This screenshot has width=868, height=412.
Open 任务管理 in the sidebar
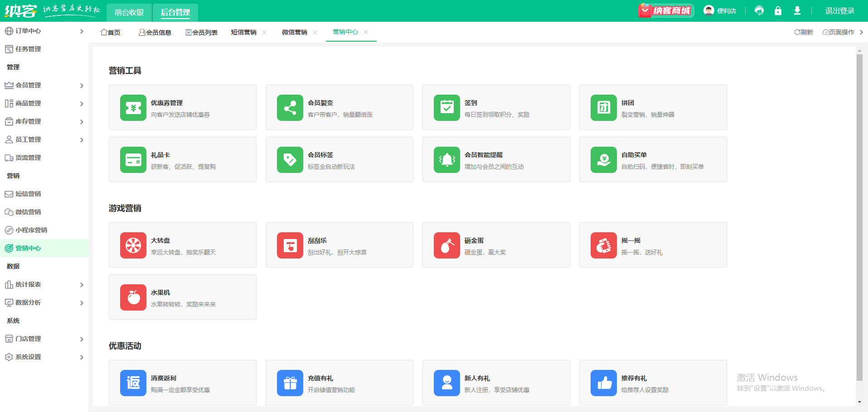[44, 49]
